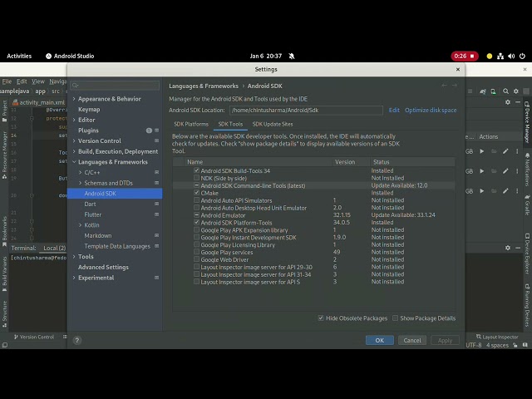The image size is (532, 399).
Task: Open the Notifications side panel
Action: pos(527,170)
